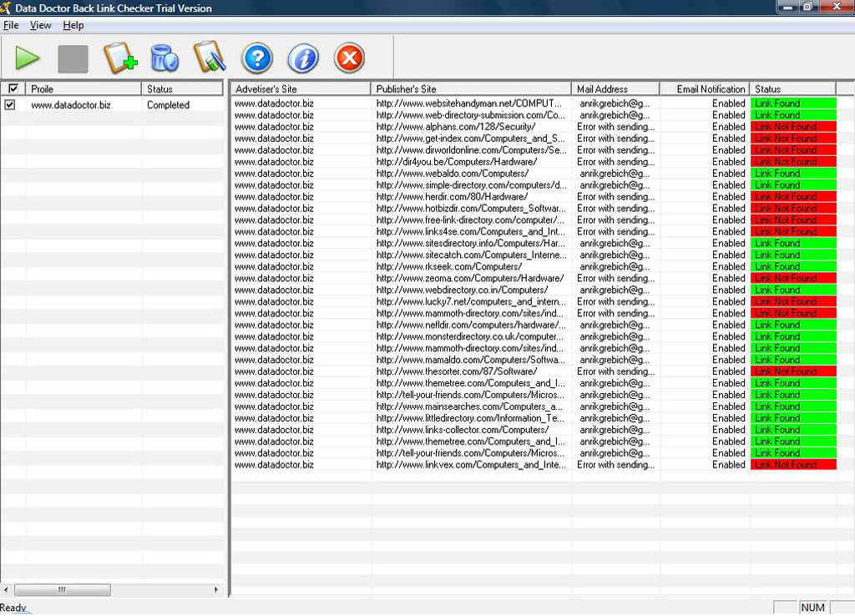Start the back link check (green play)
855x616 pixels.
click(28, 58)
